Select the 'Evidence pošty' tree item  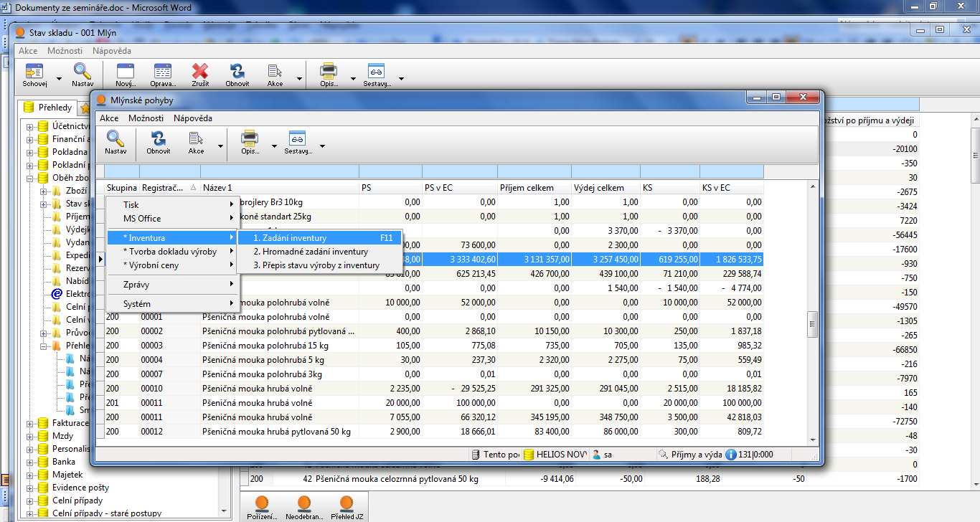(x=80, y=488)
